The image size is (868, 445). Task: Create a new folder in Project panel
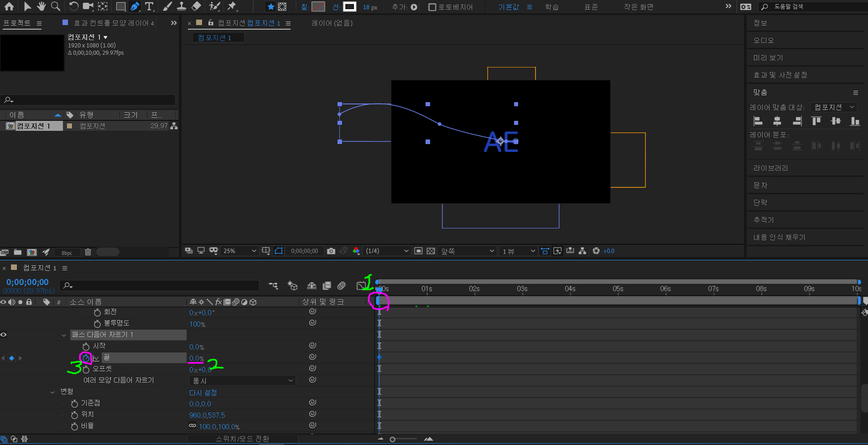point(18,252)
